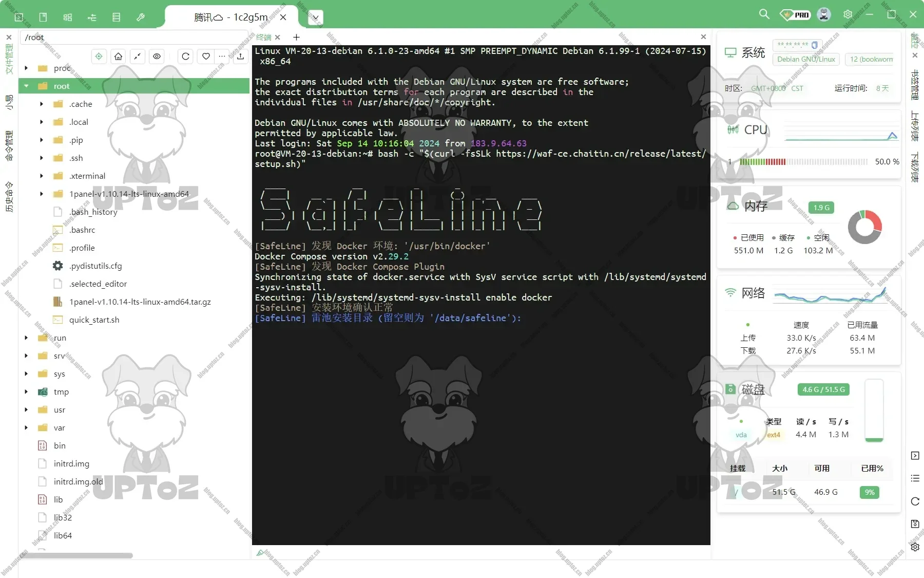Refresh the monitoring with the right sidebar refresh icon
The height and width of the screenshot is (578, 924).
click(x=915, y=501)
